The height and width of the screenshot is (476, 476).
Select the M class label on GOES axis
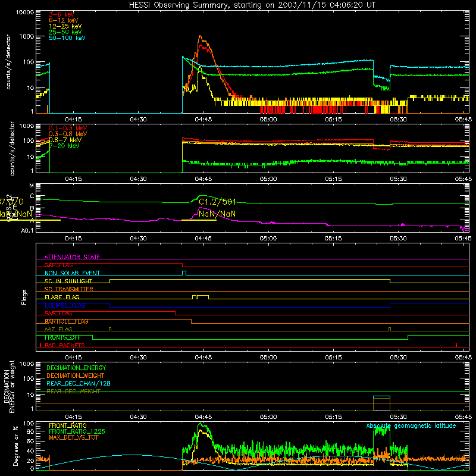(x=32, y=186)
